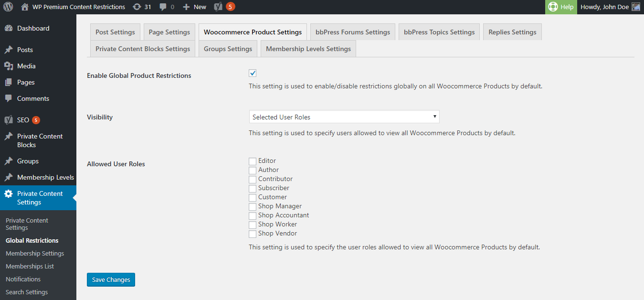
Task: Check the Editor role checkbox
Action: [253, 161]
